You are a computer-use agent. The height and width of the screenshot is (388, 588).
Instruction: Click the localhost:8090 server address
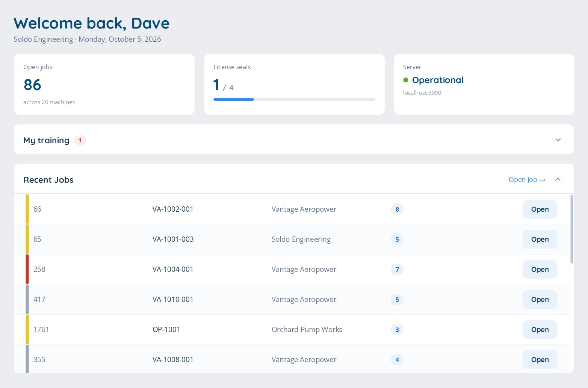422,93
